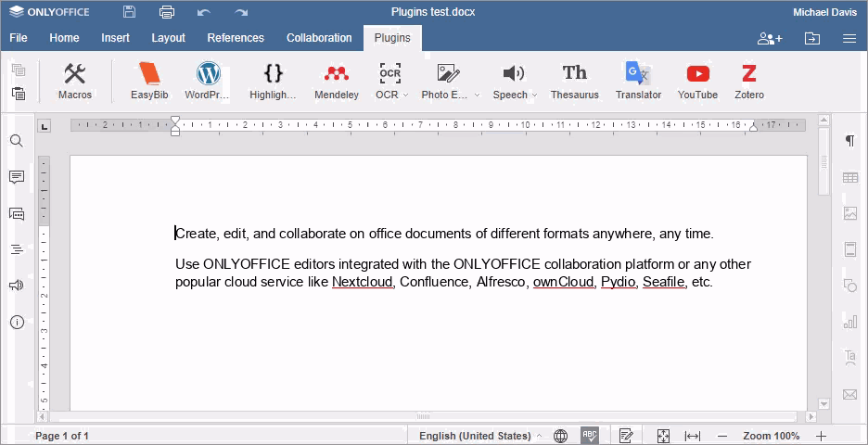The image size is (868, 445).
Task: Open the share document icon
Action: click(x=770, y=38)
